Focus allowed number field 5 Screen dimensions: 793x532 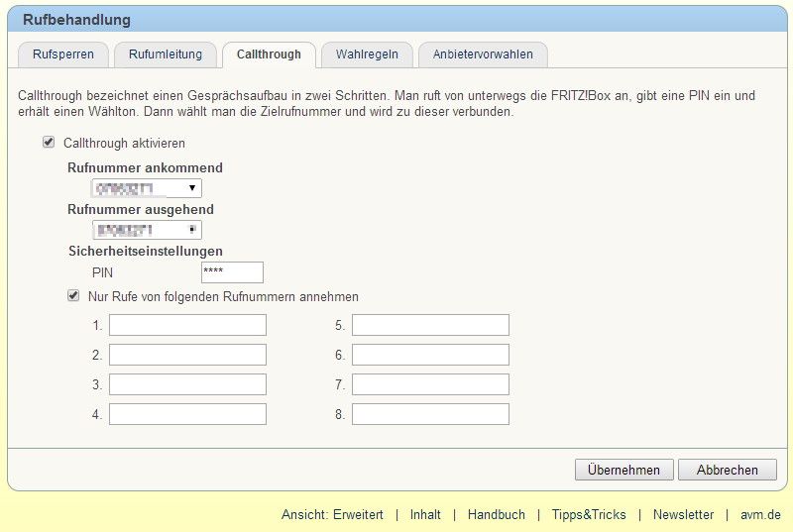(430, 325)
